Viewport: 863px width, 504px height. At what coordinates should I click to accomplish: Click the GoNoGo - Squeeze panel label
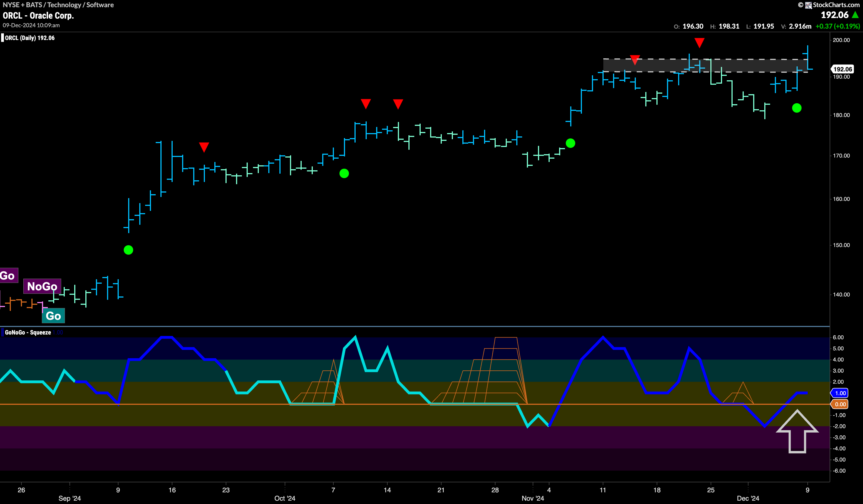click(x=28, y=332)
